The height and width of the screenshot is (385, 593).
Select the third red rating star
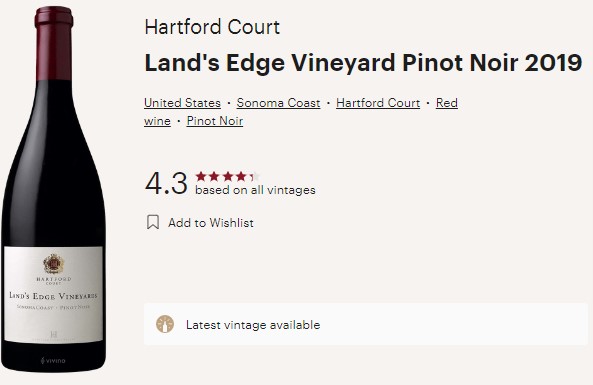[228, 176]
